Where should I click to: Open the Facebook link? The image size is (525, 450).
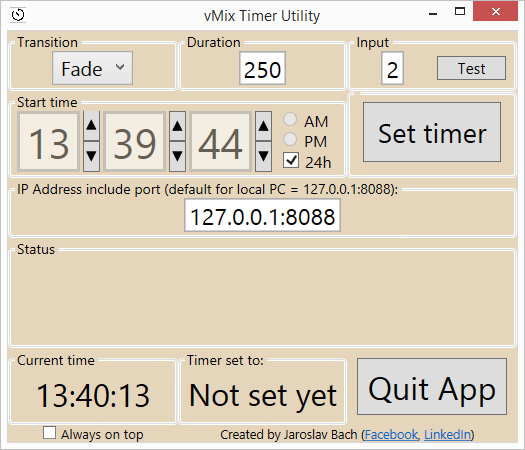click(391, 435)
